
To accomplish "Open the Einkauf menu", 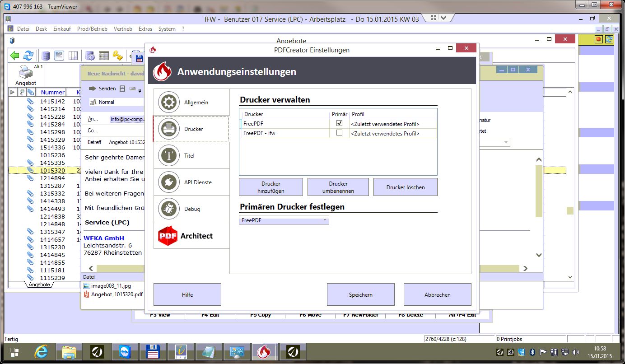I will tap(62, 29).
